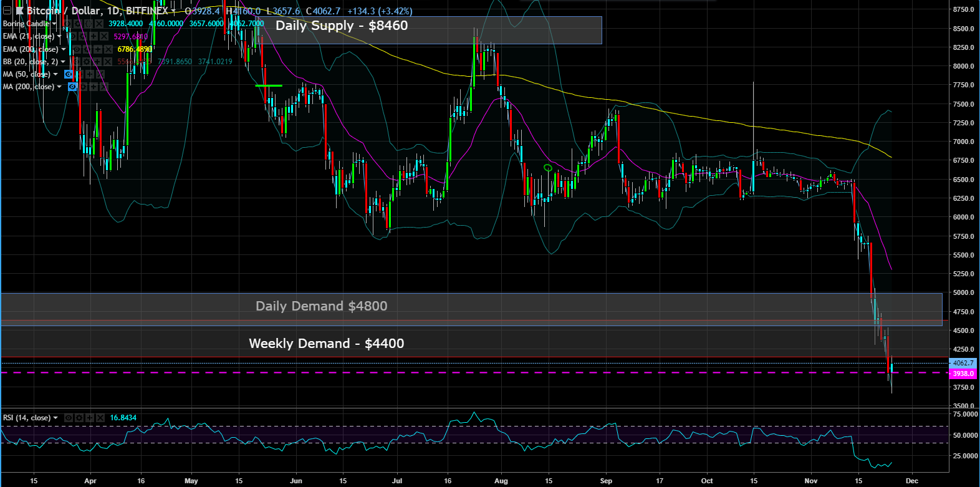The width and height of the screenshot is (980, 487).
Task: Click the Sep label on the time axis
Action: [x=606, y=481]
